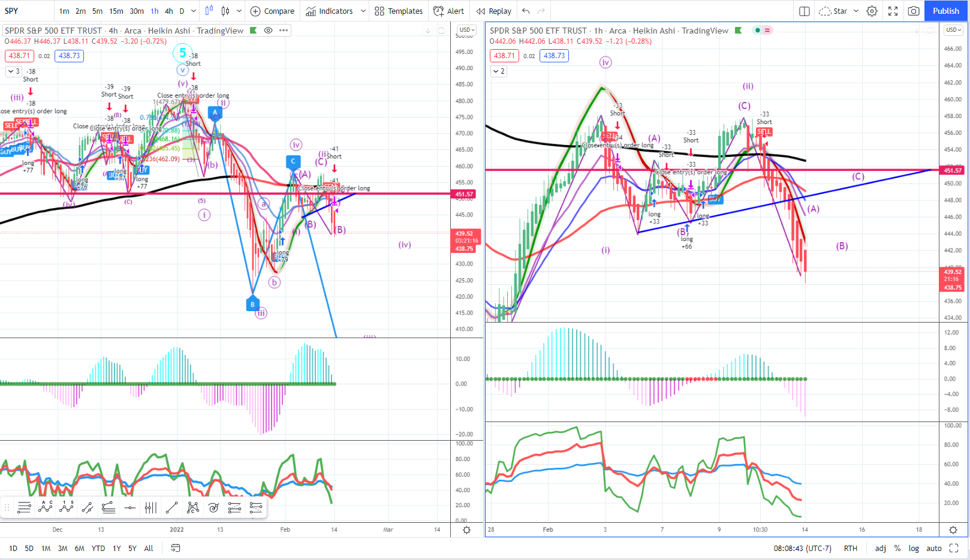Select the XABCD pattern tool
Viewport: 970px width, 560px height.
(192, 508)
